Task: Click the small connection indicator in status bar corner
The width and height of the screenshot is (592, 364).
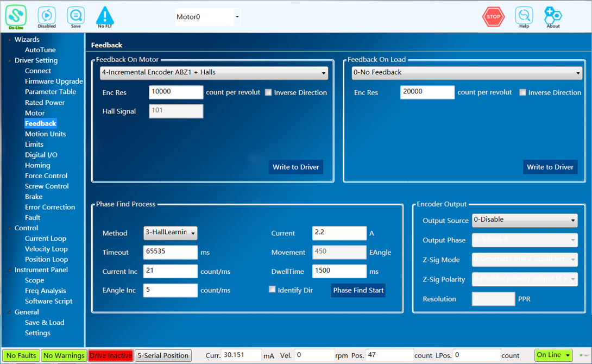Action: (x=584, y=355)
